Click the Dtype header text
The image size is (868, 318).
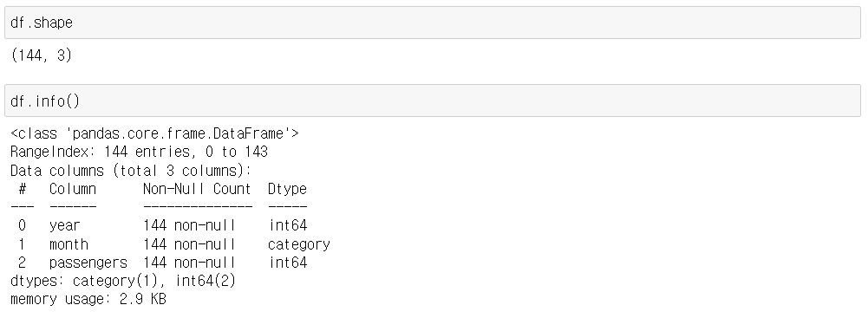(x=287, y=189)
